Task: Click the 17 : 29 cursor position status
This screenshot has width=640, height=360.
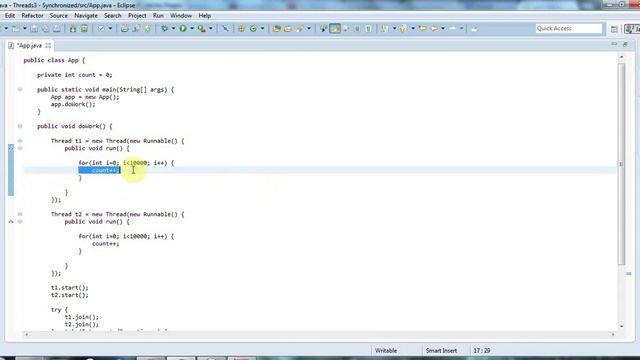Action: tap(482, 351)
